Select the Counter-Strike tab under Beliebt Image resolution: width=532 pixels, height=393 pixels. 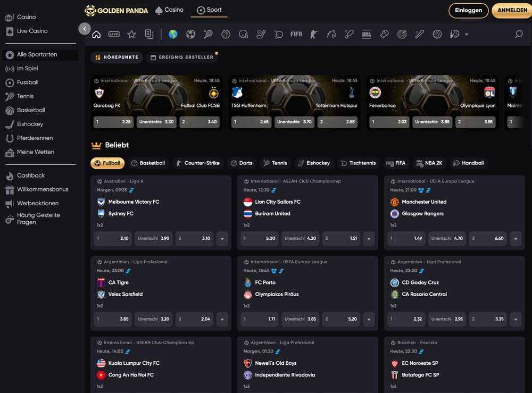click(197, 163)
